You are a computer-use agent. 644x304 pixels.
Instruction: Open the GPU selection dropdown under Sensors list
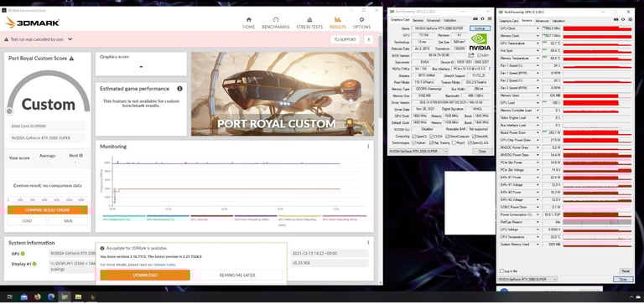[527, 280]
